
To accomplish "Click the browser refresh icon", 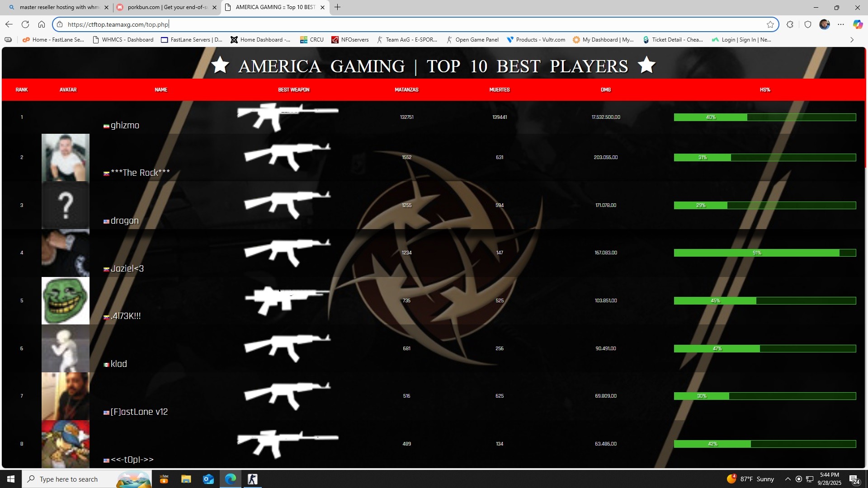I will (25, 24).
